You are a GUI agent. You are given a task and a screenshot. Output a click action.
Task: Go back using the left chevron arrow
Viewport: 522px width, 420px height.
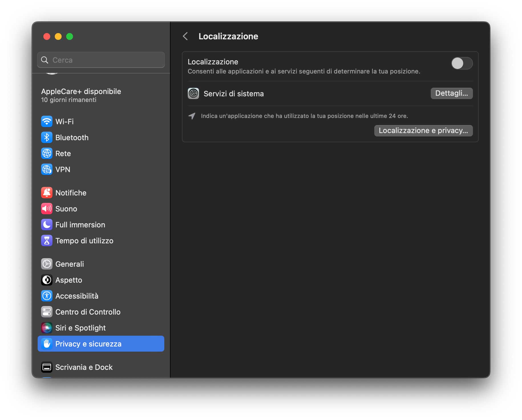[x=185, y=36]
